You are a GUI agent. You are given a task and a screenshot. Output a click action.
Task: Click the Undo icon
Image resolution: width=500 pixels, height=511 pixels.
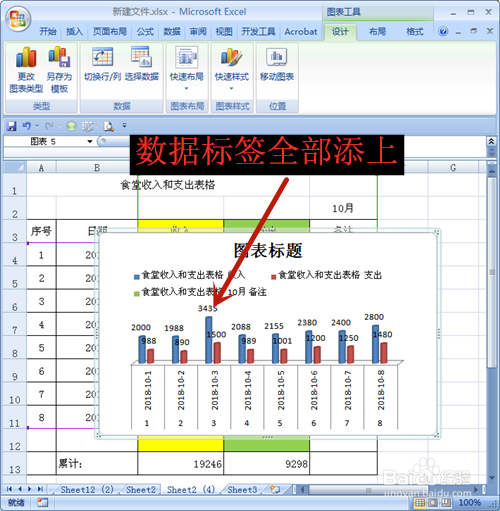[26, 126]
